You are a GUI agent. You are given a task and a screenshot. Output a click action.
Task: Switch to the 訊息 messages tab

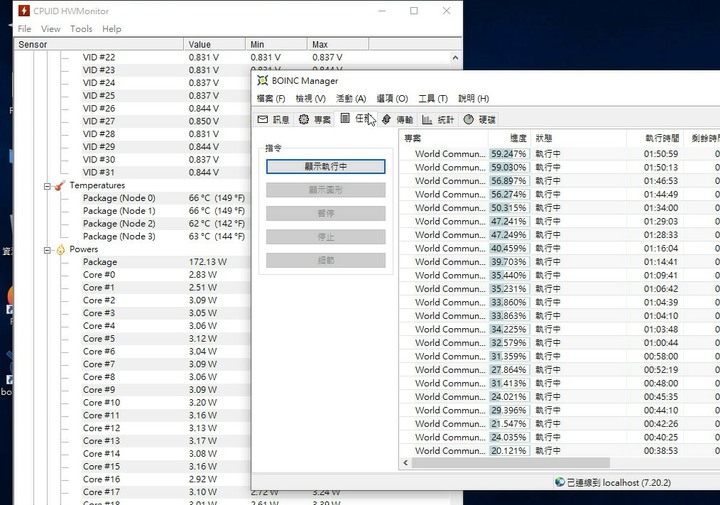click(274, 119)
